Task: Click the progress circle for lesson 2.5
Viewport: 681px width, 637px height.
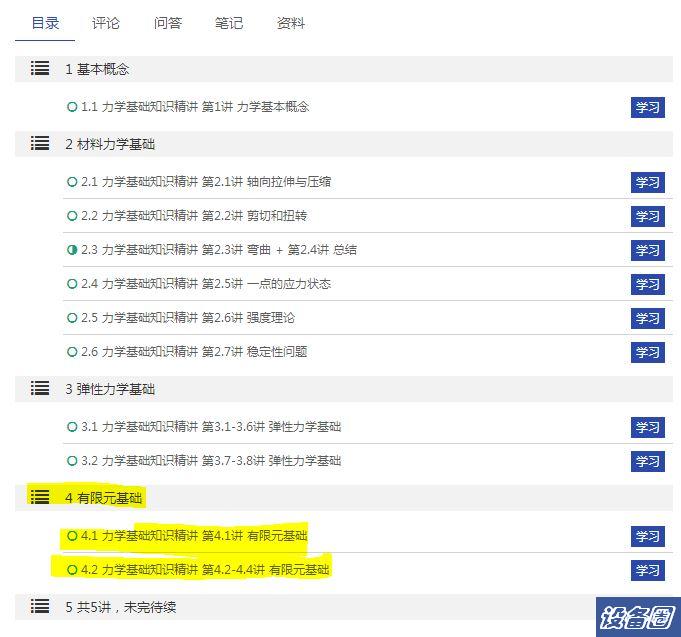Action: [72, 317]
